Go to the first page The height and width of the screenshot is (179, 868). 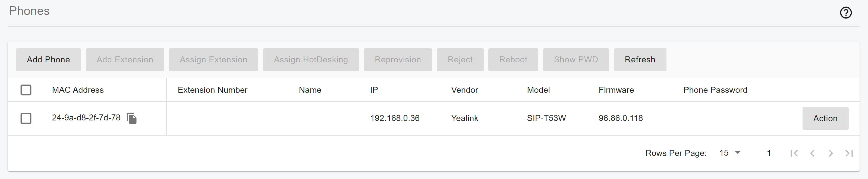click(794, 154)
